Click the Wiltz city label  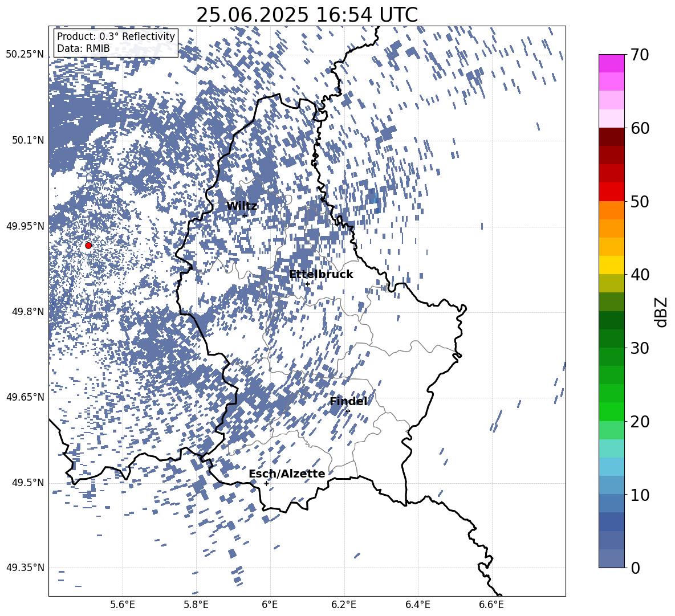click(242, 206)
